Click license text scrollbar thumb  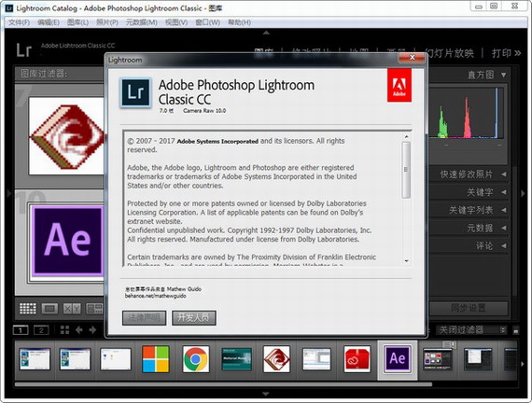(x=406, y=170)
